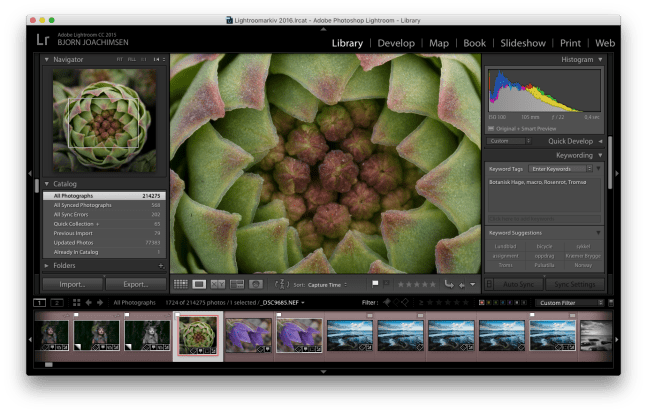Open the Custom Filter dropdown
Viewport: 647px width, 413px height.
click(x=569, y=301)
